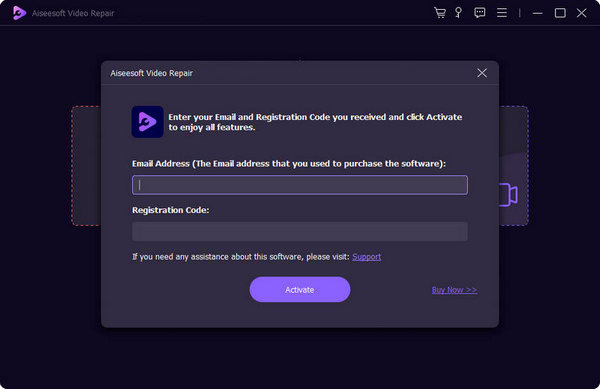Screen dimensions: 600x389
Task: Click the Aiseesoft logo in the title bar
Action: [19, 13]
